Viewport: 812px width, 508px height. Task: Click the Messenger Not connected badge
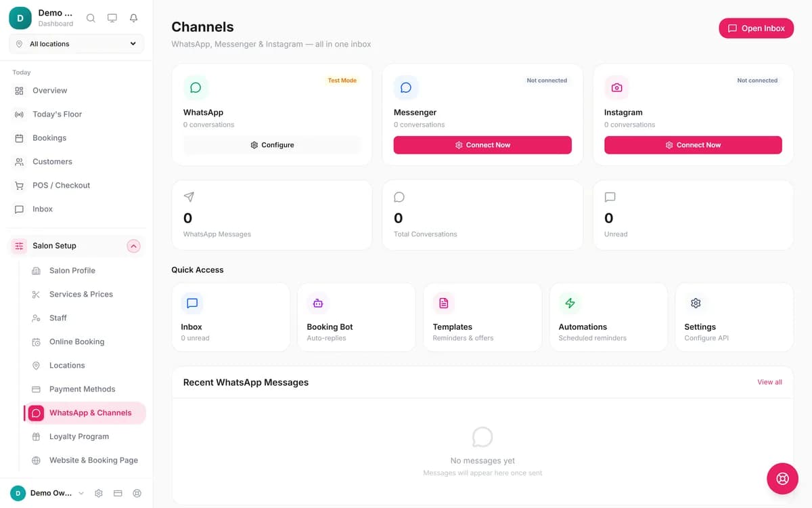[547, 81]
